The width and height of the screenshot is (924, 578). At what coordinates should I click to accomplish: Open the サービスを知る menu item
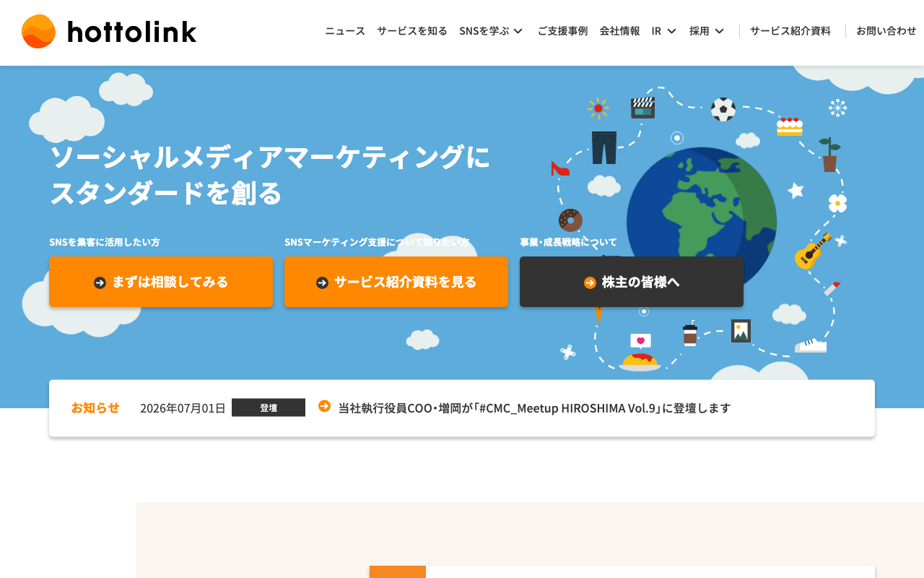(x=412, y=31)
